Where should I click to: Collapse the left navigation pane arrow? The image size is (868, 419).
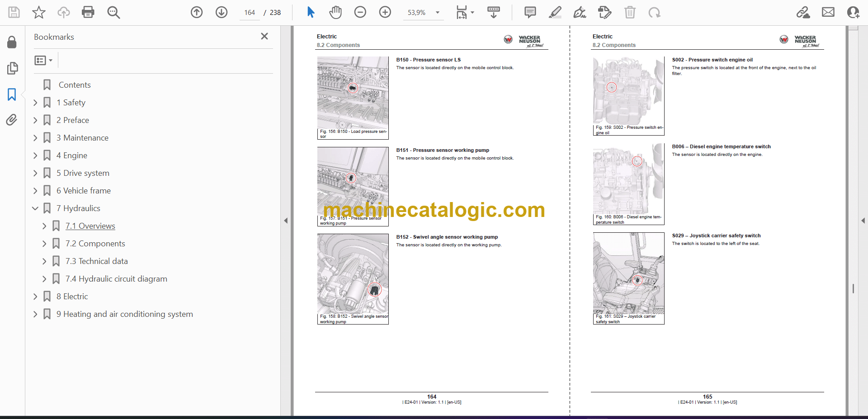[286, 221]
